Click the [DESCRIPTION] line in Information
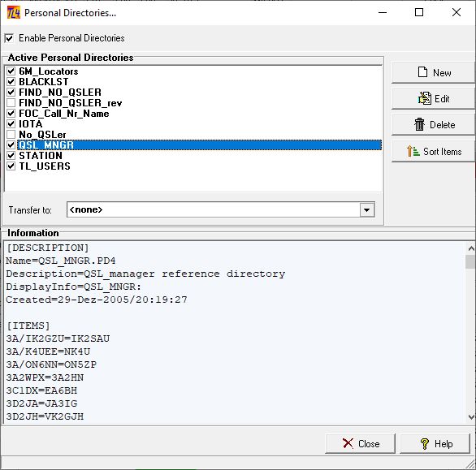Viewport: 476px width, 470px height. point(47,248)
